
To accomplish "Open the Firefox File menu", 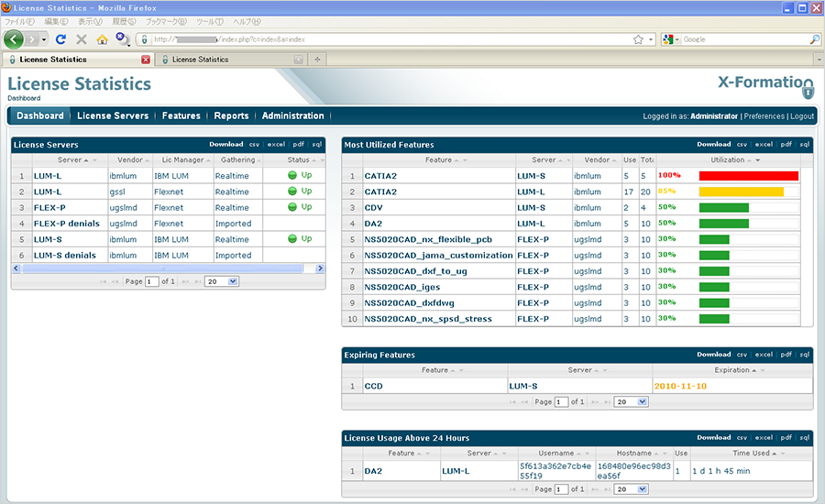I will coord(19,22).
